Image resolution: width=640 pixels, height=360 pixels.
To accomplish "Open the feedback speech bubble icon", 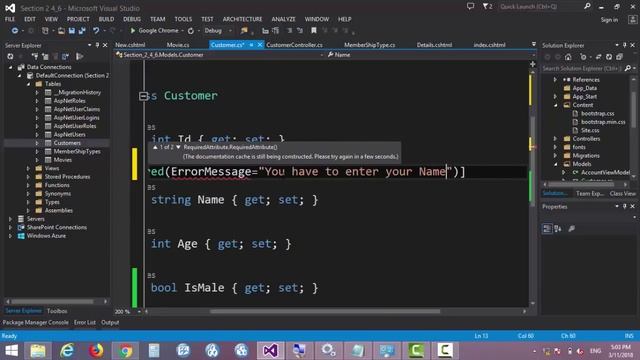I will click(471, 7).
